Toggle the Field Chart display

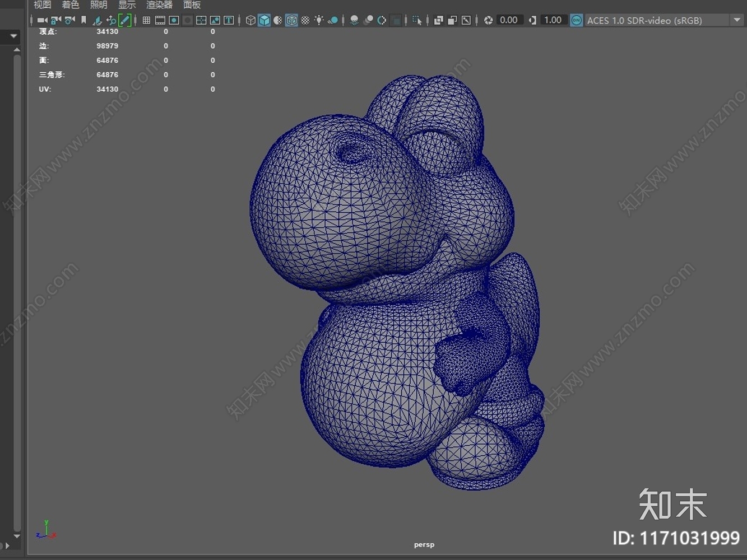(201, 20)
